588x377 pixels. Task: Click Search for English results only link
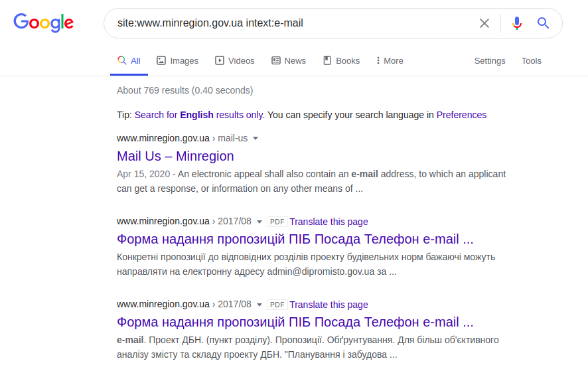coord(198,115)
